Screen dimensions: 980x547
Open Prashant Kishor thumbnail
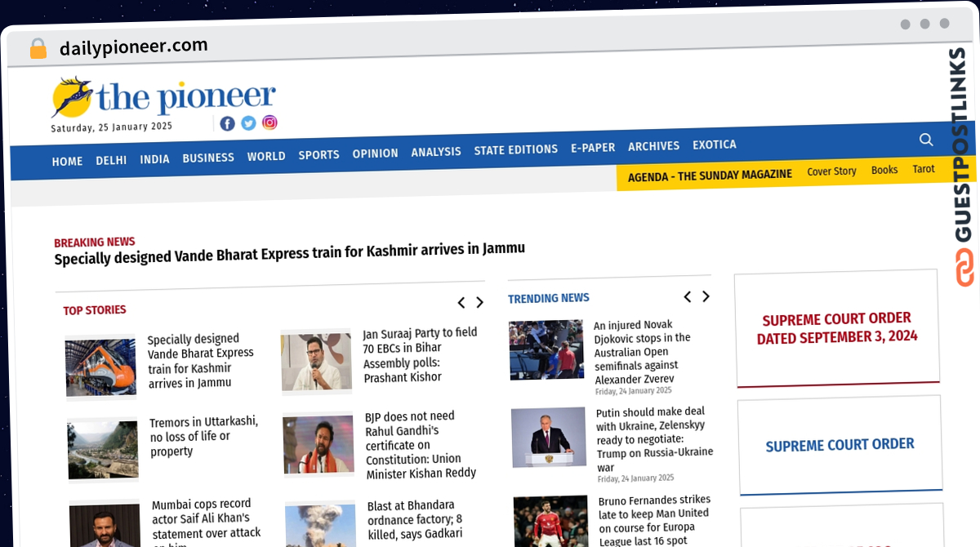pyautogui.click(x=316, y=362)
